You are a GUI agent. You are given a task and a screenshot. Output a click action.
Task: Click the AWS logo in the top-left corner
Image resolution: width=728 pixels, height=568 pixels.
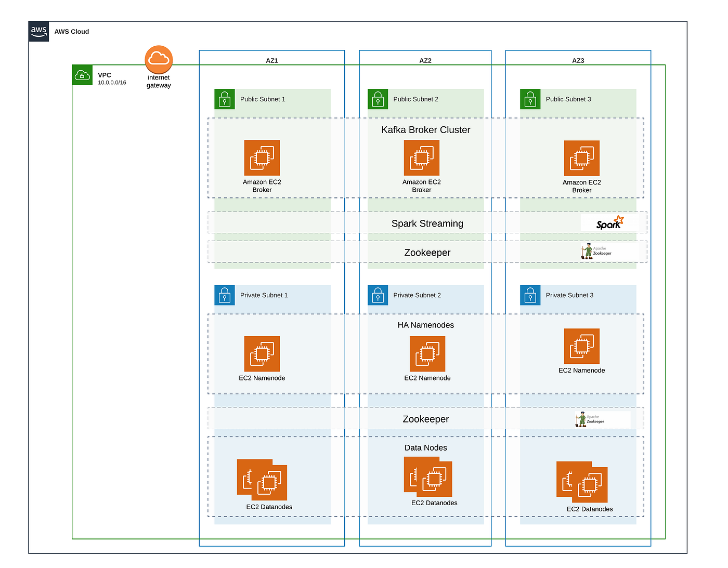click(38, 31)
